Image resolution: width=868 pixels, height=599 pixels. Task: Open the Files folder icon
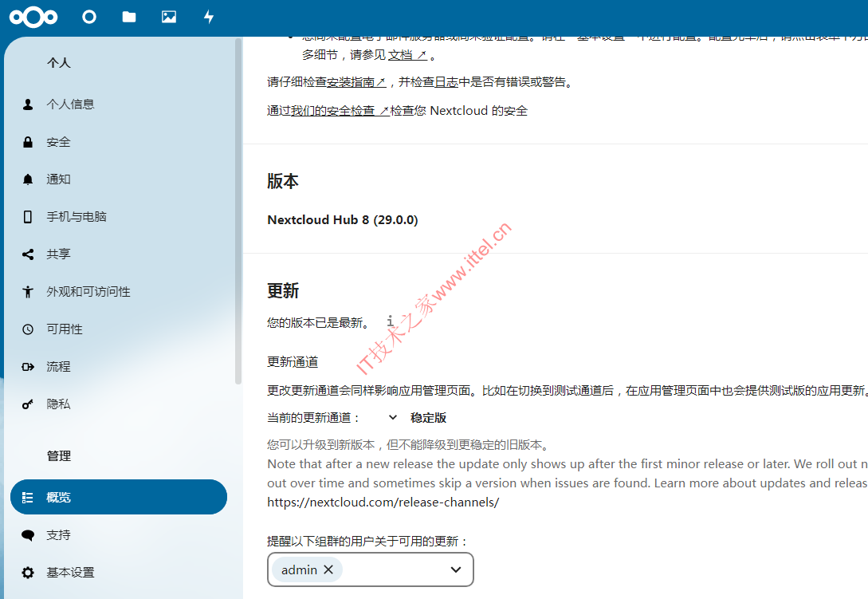coord(129,18)
